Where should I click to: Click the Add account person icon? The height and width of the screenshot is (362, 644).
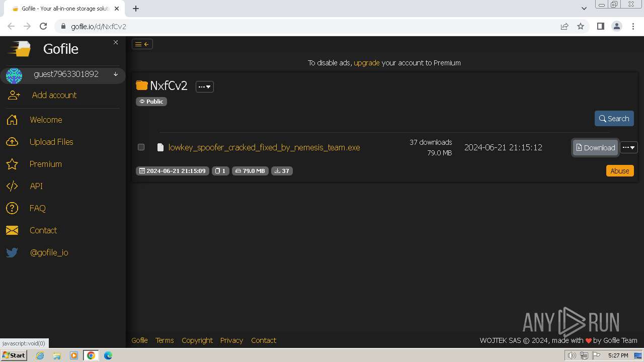click(14, 95)
